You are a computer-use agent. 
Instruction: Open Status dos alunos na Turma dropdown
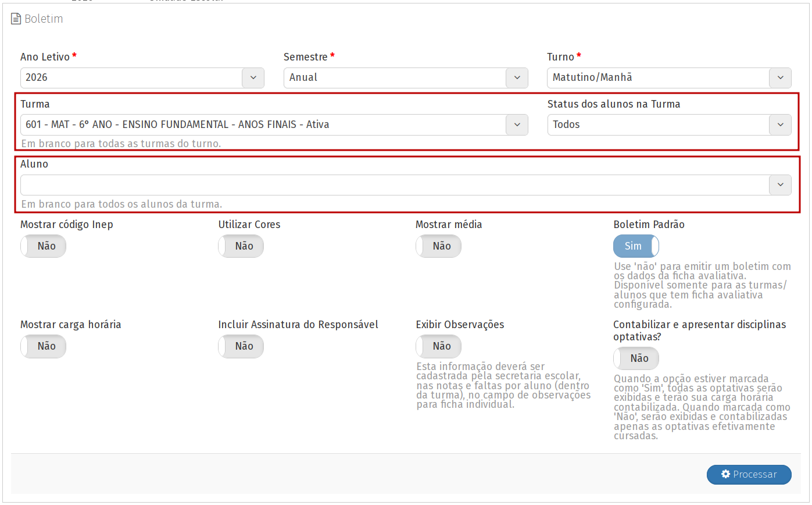[780, 125]
